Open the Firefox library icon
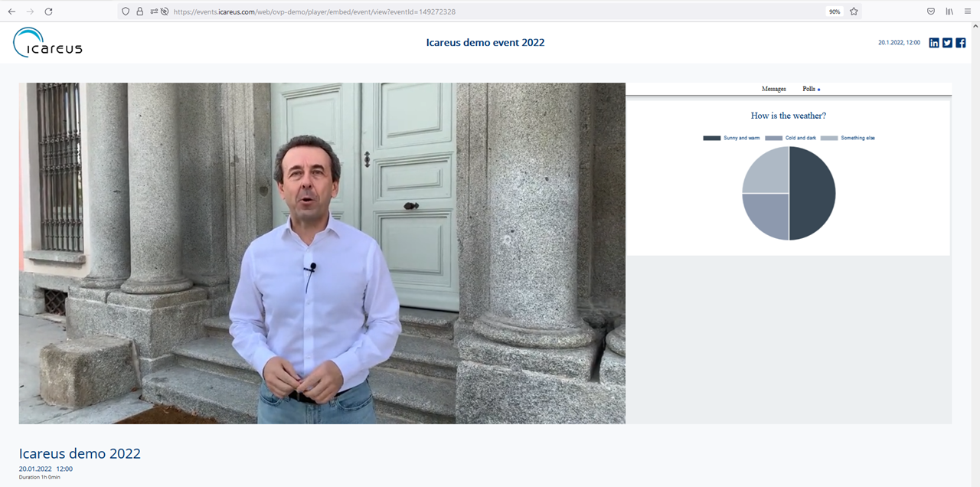 tap(949, 11)
